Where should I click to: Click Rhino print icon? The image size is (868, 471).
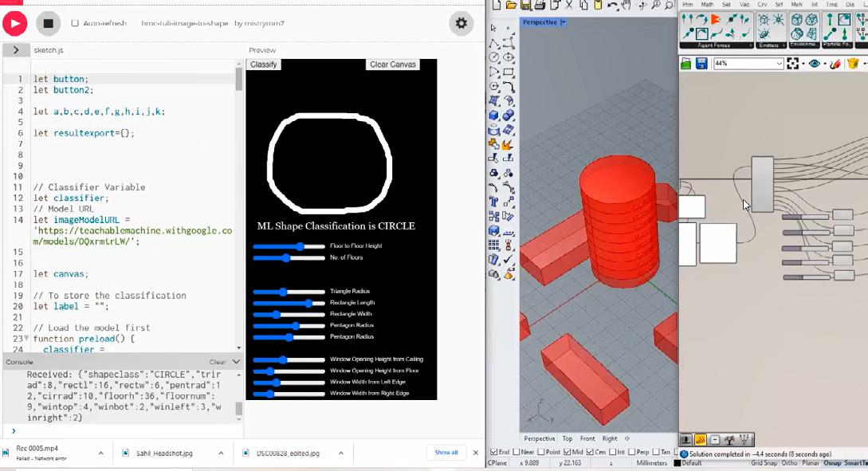[x=540, y=5]
